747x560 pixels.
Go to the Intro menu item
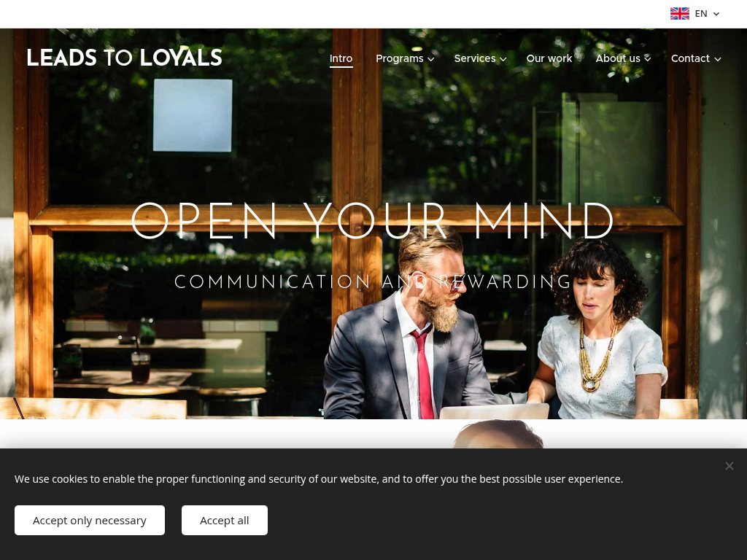341,58
